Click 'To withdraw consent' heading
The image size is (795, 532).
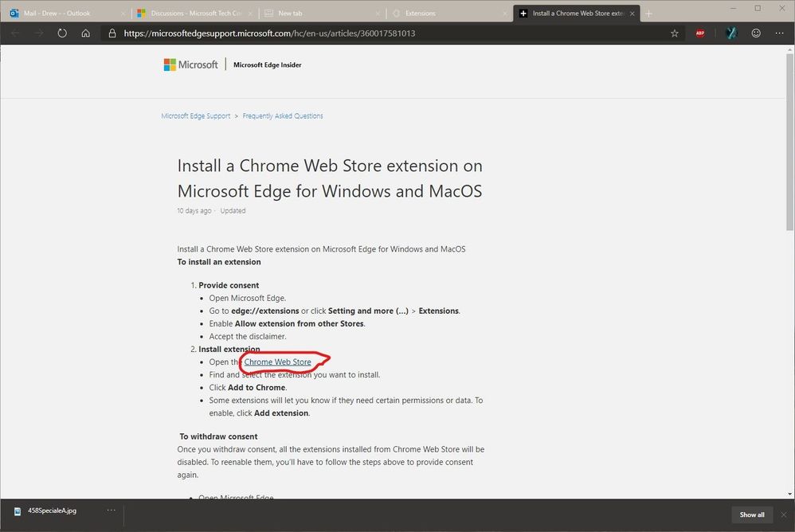coord(218,436)
